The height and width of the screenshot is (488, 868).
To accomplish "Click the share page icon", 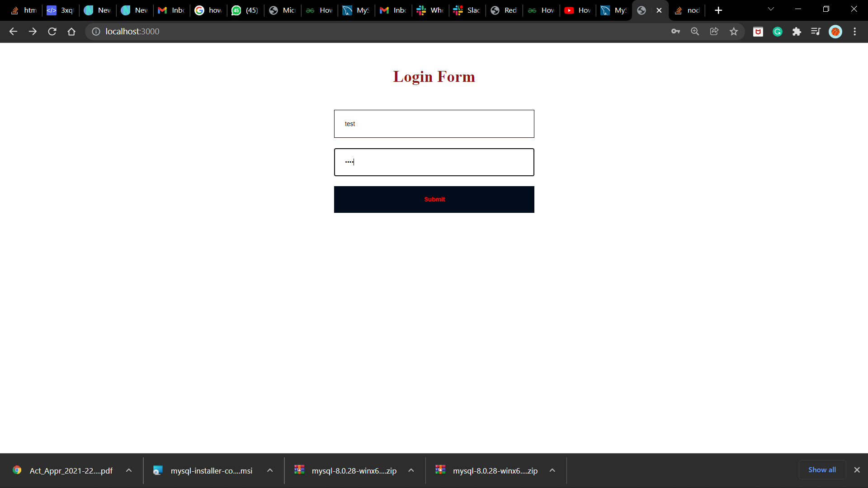I will pyautogui.click(x=714, y=32).
